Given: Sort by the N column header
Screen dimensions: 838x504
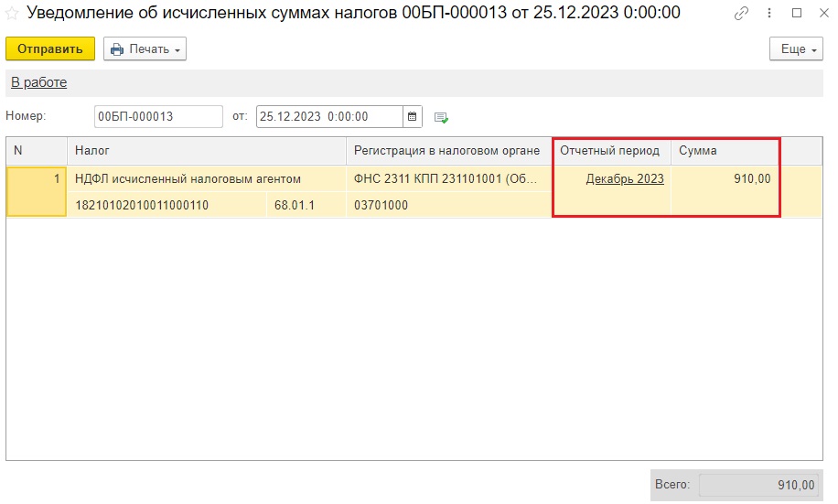Looking at the screenshot, I should click(x=37, y=151).
